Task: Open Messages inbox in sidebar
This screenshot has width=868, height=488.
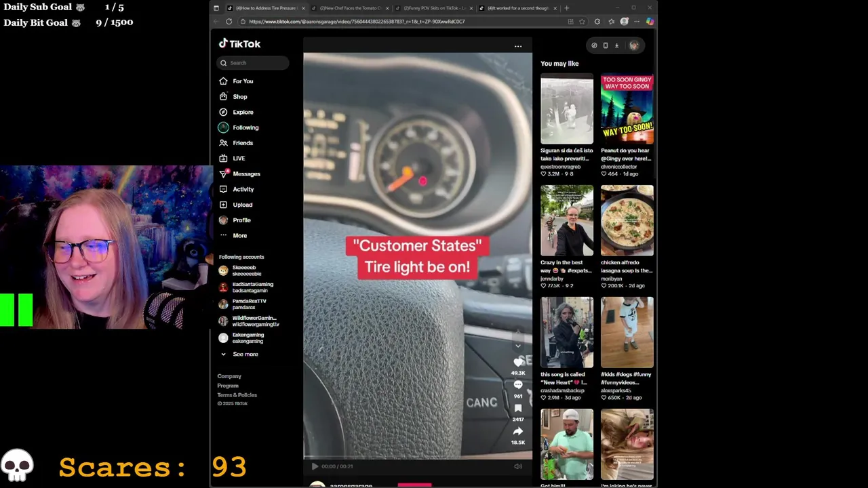Action: (x=239, y=174)
